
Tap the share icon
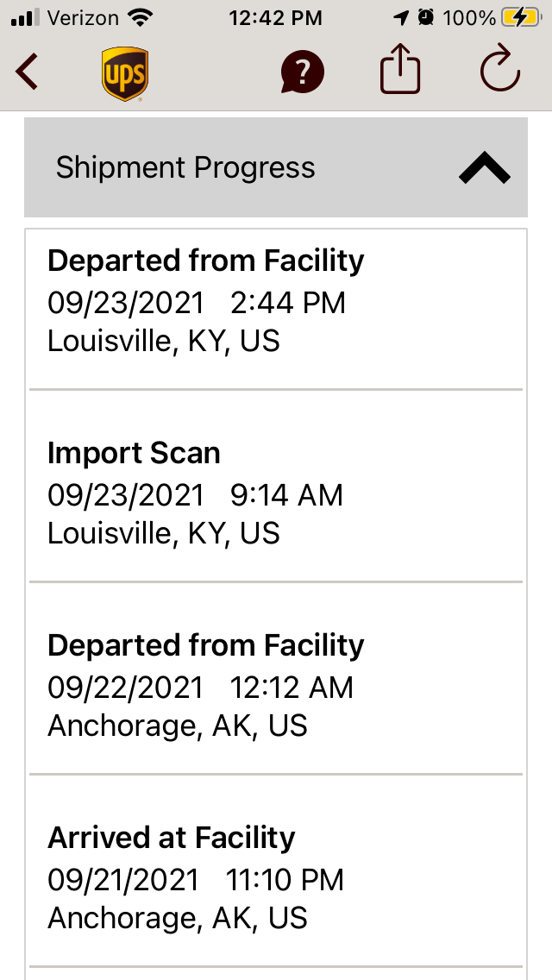[x=400, y=69]
